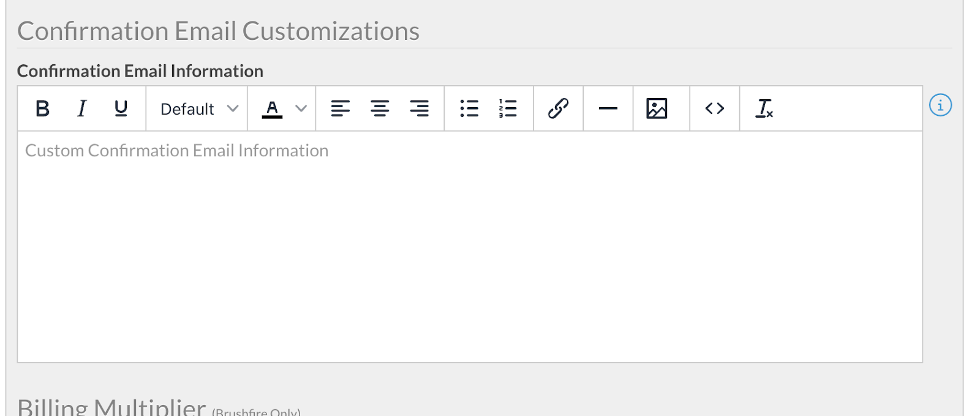Insert a horizontal line divider
The image size is (980, 416).
point(608,108)
